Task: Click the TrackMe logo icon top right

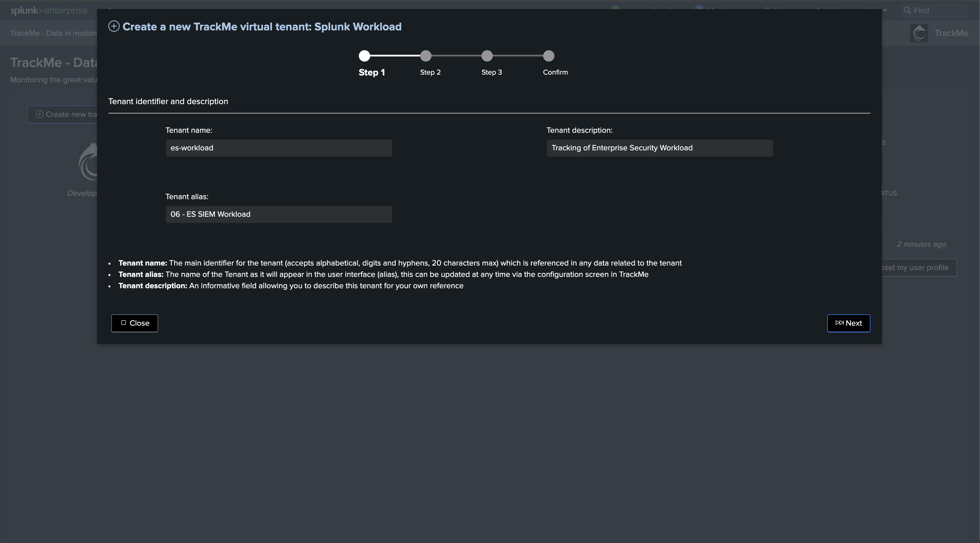Action: tap(919, 33)
